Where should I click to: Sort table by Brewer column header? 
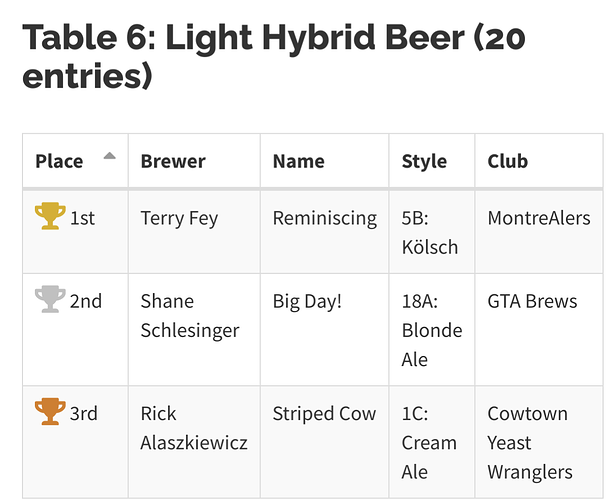pyautogui.click(x=172, y=161)
